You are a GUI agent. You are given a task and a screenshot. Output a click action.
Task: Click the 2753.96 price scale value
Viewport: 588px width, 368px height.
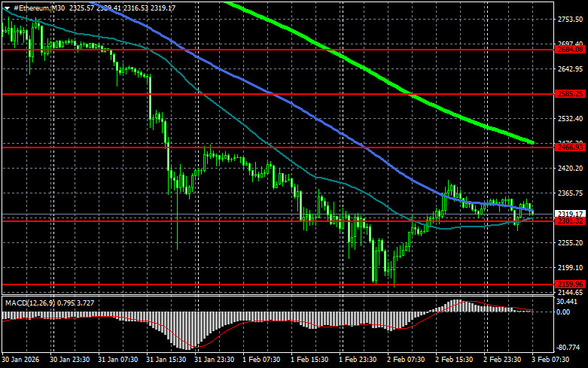pos(571,20)
